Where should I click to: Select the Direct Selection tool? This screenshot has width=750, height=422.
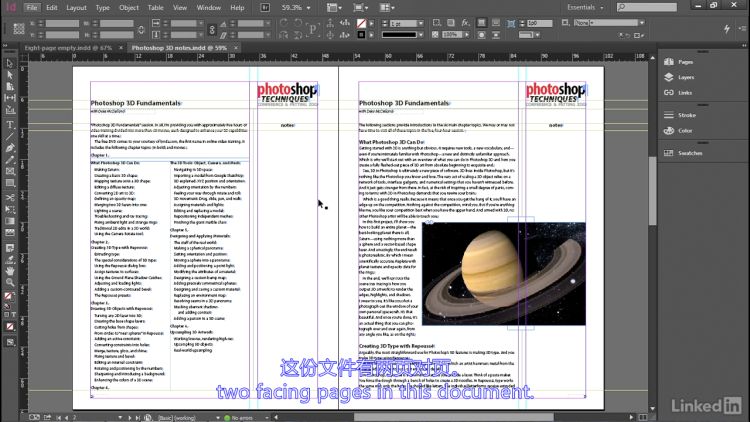coord(10,75)
